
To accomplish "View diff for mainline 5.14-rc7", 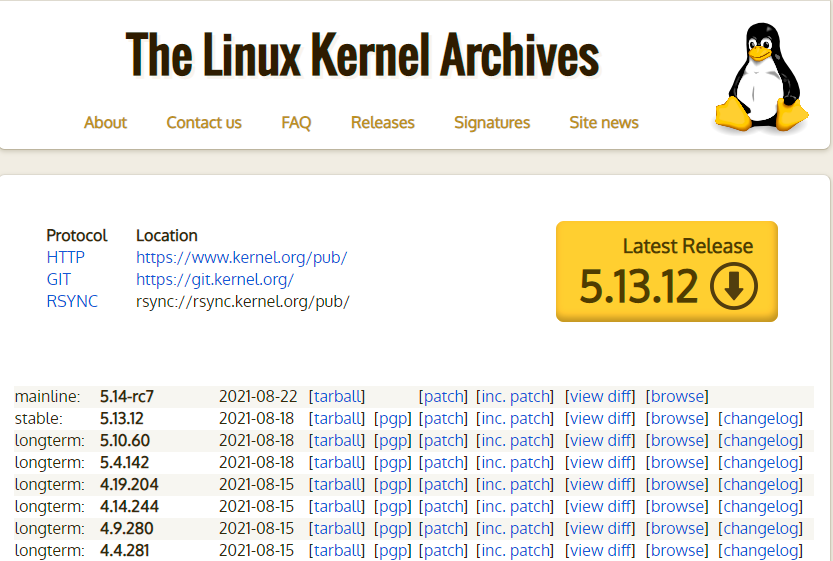I will (x=600, y=396).
